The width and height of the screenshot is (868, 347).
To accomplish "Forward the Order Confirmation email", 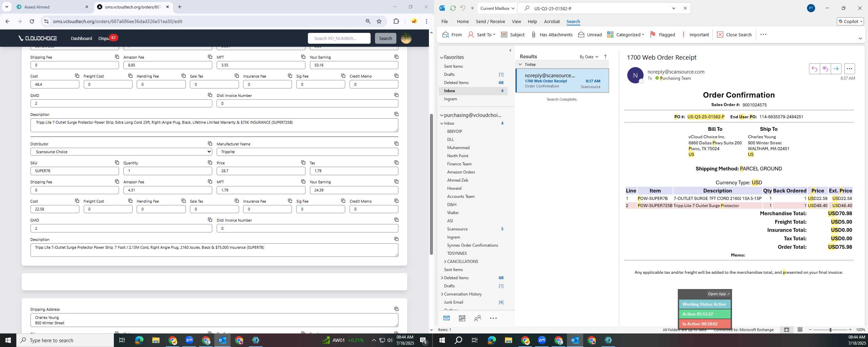I will click(x=836, y=69).
